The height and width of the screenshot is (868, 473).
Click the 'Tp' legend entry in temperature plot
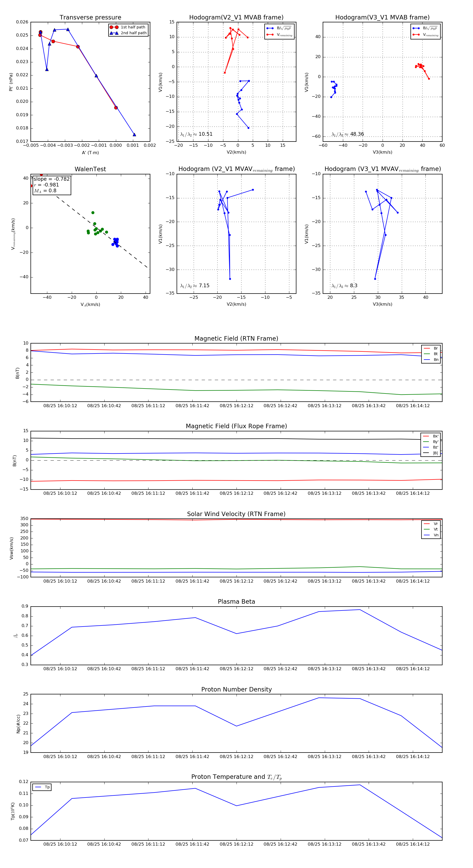pos(42,787)
